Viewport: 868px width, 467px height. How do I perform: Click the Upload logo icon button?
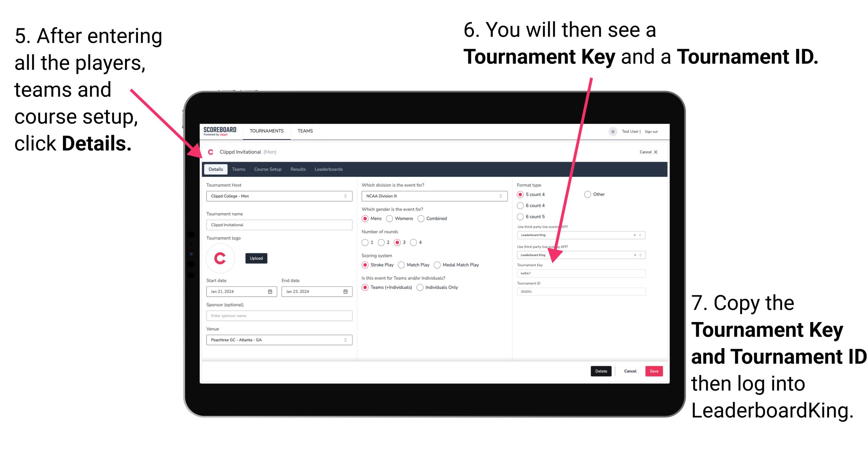[257, 258]
